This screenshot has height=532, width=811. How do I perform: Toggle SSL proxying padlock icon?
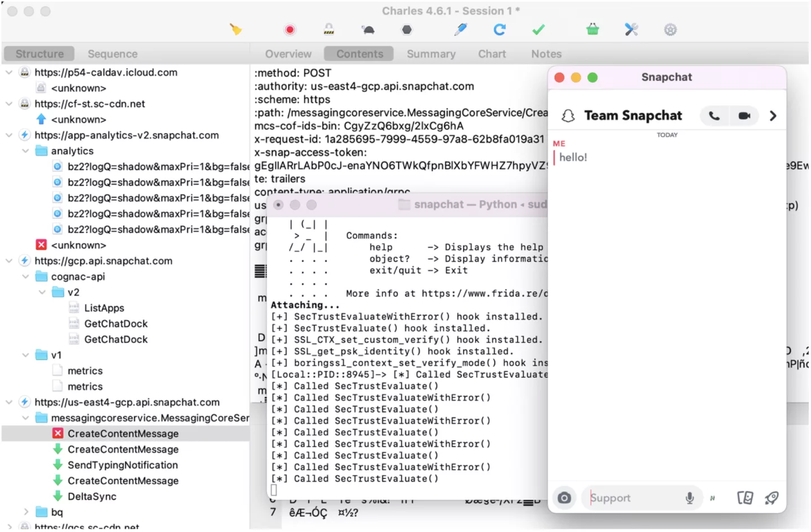pyautogui.click(x=329, y=29)
